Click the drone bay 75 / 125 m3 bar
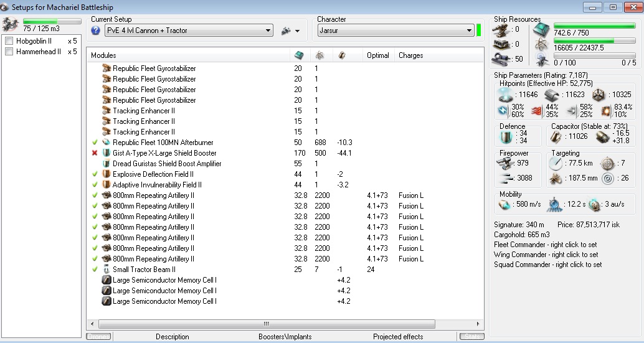644x343 pixels. pyautogui.click(x=52, y=21)
